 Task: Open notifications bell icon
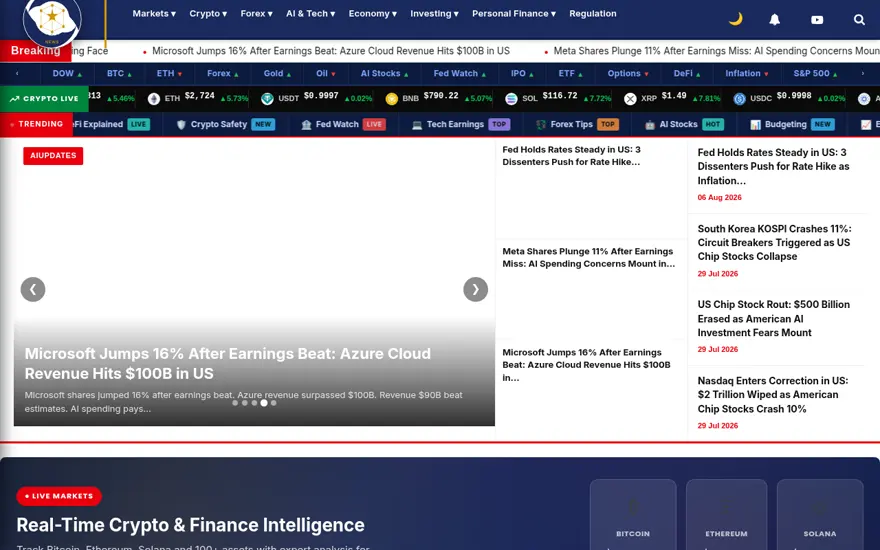774,20
